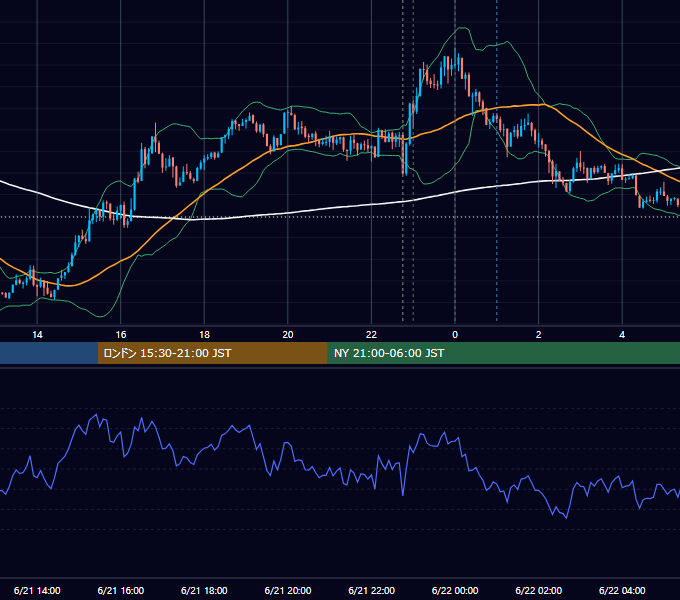Image resolution: width=680 pixels, height=600 pixels.
Task: Click the 6/21 20:00 date label
Action: coord(288,590)
